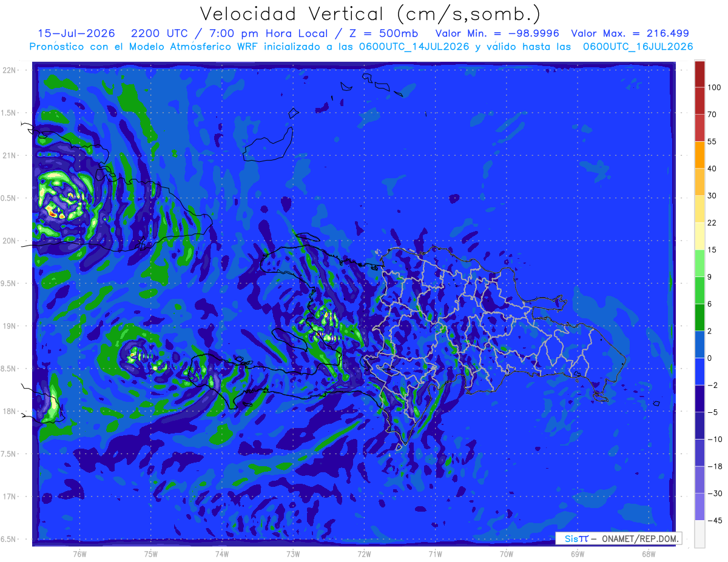Click the '72W' longitude label
Viewport: 728px width, 562px height.
(x=364, y=554)
